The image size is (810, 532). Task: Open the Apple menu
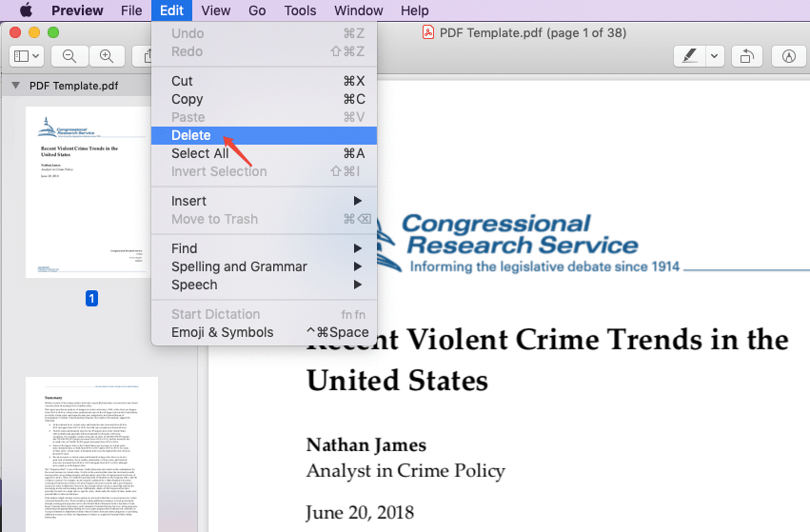pos(26,10)
